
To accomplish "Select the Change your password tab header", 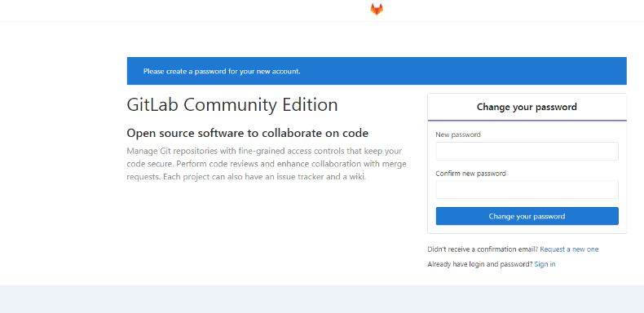I will click(x=527, y=108).
